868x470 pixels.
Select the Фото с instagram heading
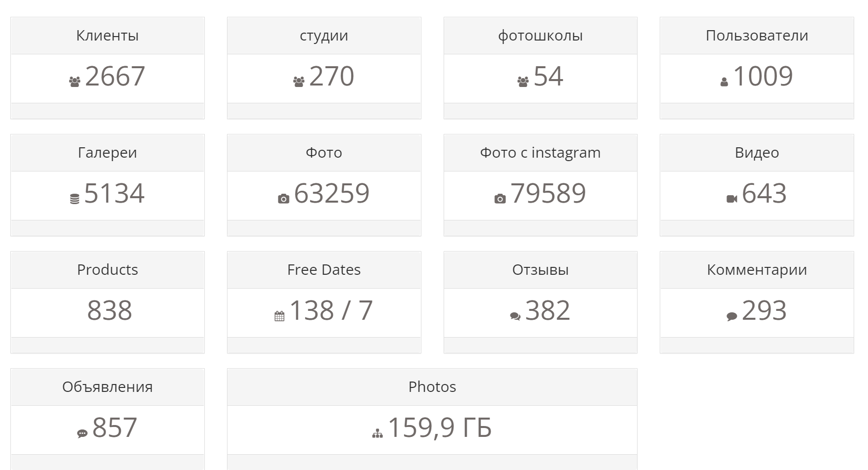click(x=540, y=153)
